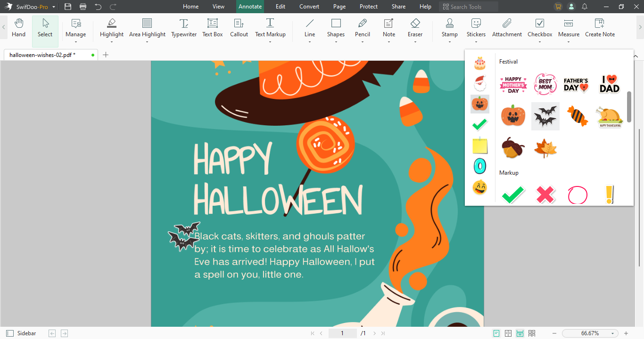Go to the Protect tab
Screen dimensions: 644x339
point(369,7)
